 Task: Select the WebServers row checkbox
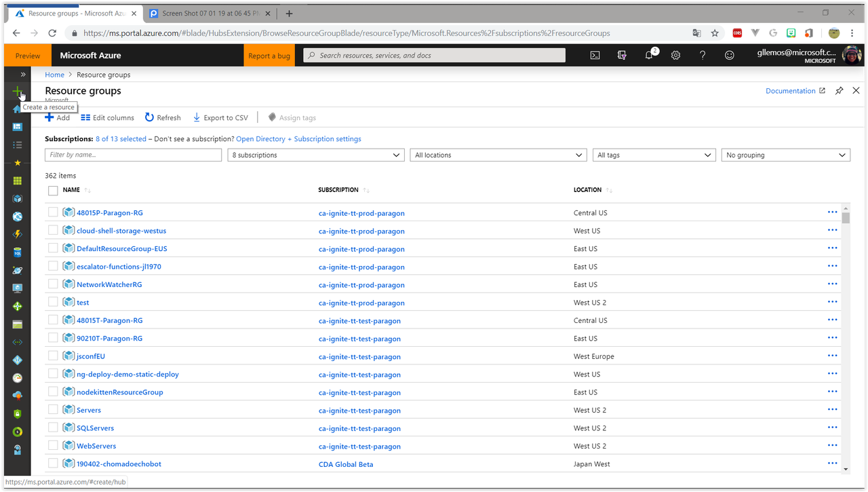click(x=53, y=446)
